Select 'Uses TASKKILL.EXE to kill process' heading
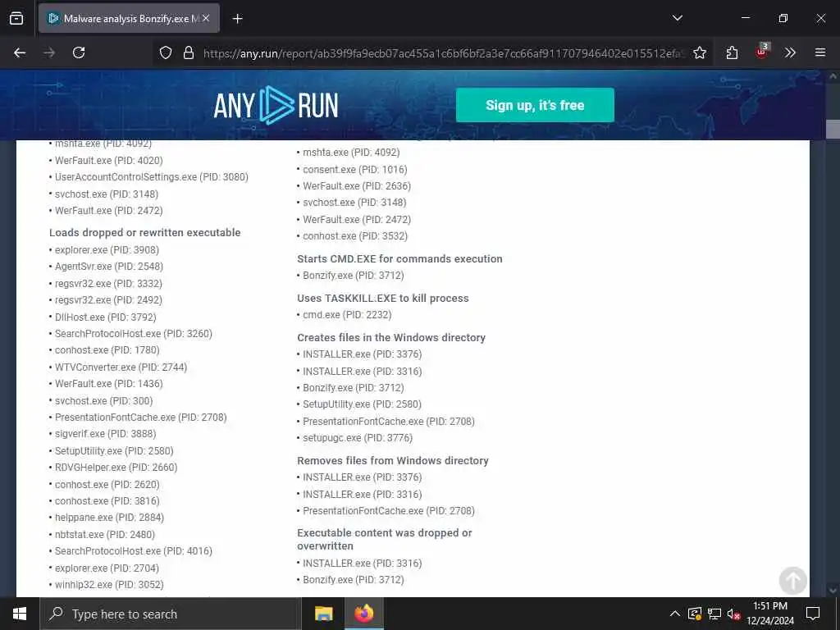 coord(383,298)
